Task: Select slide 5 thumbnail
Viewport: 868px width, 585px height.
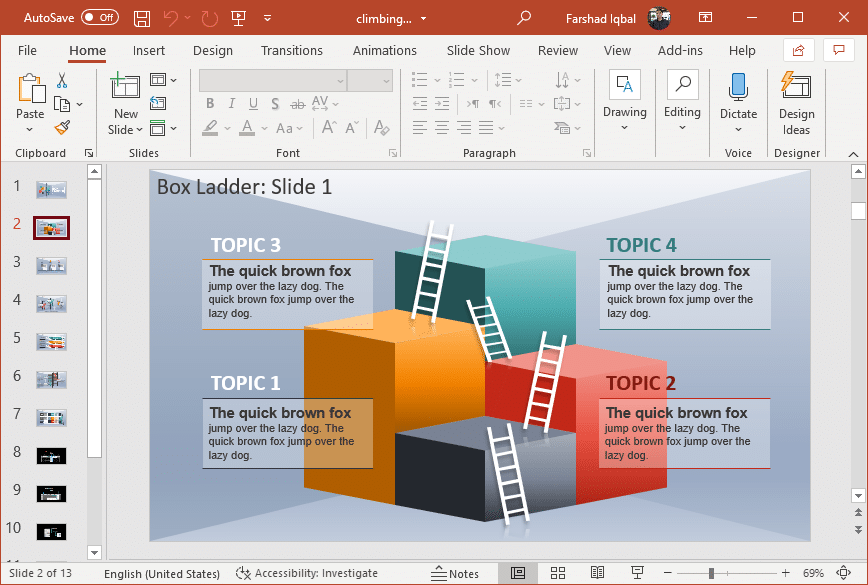Action: click(x=51, y=341)
